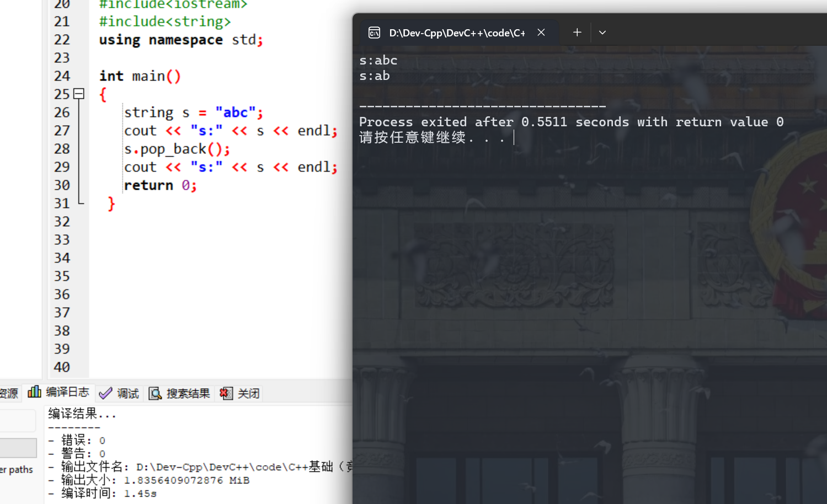Click line number 40 in gutter

coord(62,367)
